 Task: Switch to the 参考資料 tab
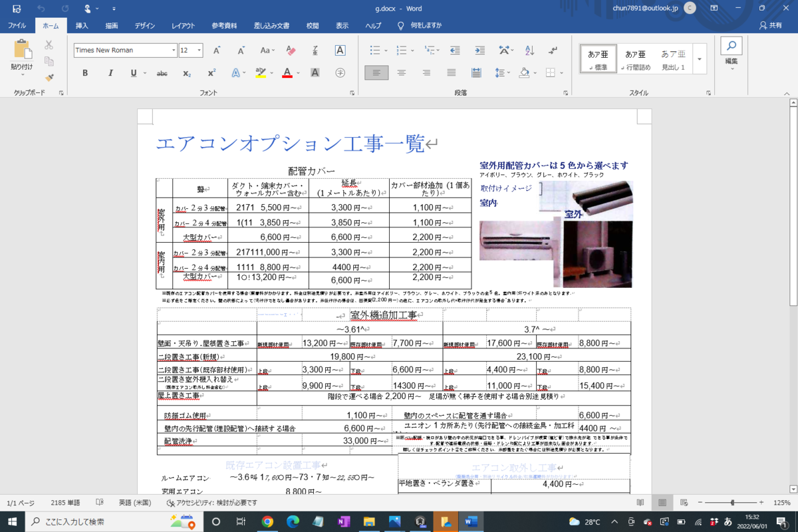pyautogui.click(x=224, y=25)
